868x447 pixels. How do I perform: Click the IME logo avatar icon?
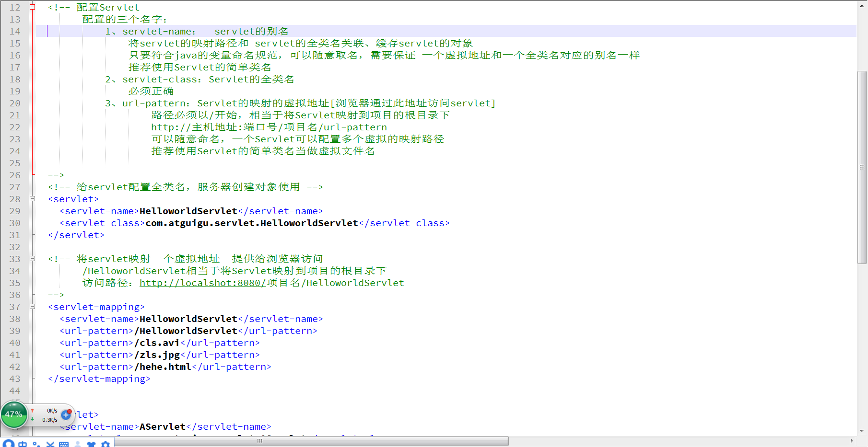[x=9, y=444]
